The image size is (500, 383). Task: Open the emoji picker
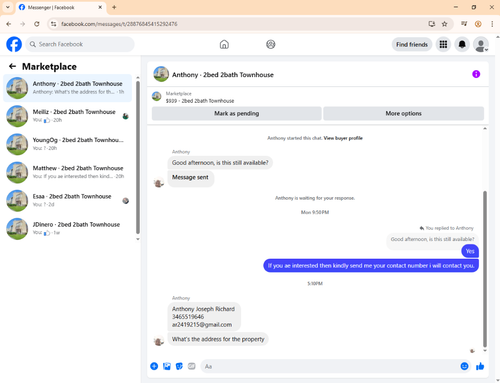(464, 366)
